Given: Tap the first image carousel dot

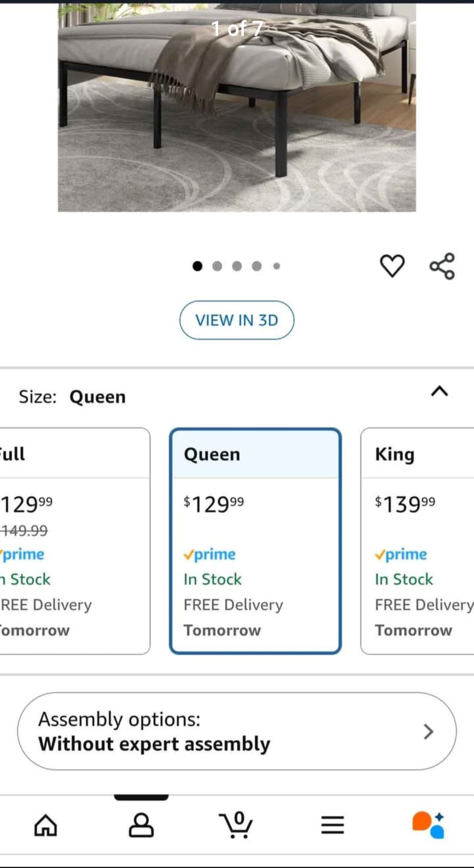Looking at the screenshot, I should coord(197,266).
